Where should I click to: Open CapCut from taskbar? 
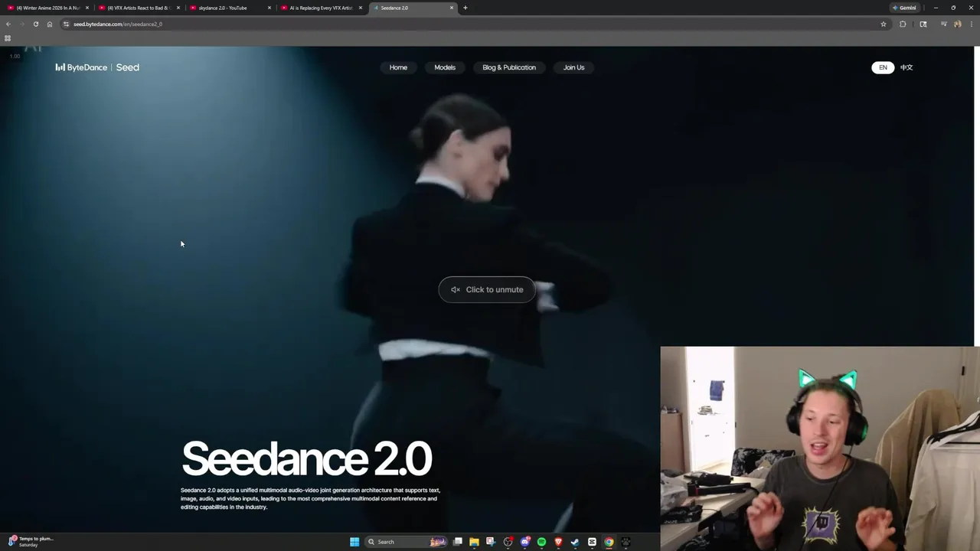(592, 542)
